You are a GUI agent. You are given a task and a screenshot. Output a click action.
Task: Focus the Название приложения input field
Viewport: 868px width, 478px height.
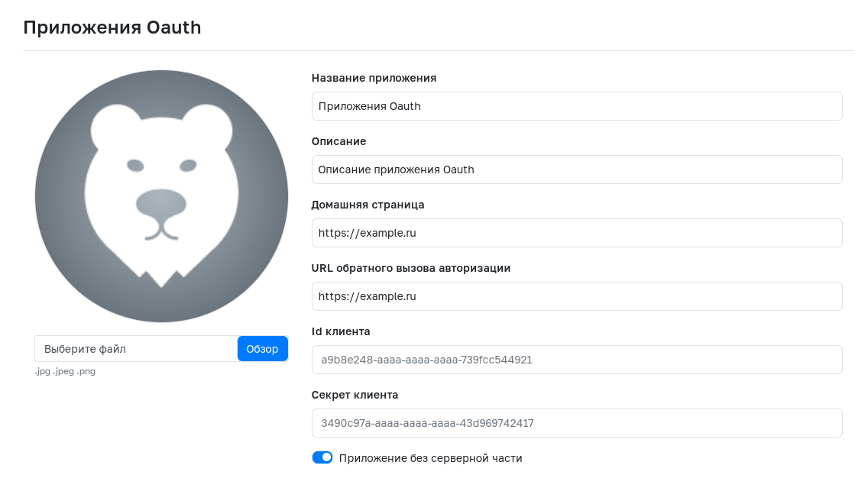pos(577,106)
